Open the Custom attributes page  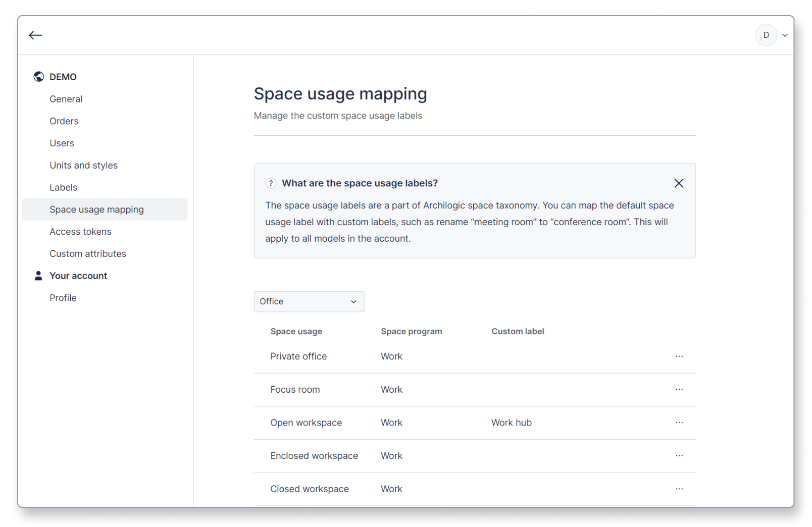[x=88, y=253]
